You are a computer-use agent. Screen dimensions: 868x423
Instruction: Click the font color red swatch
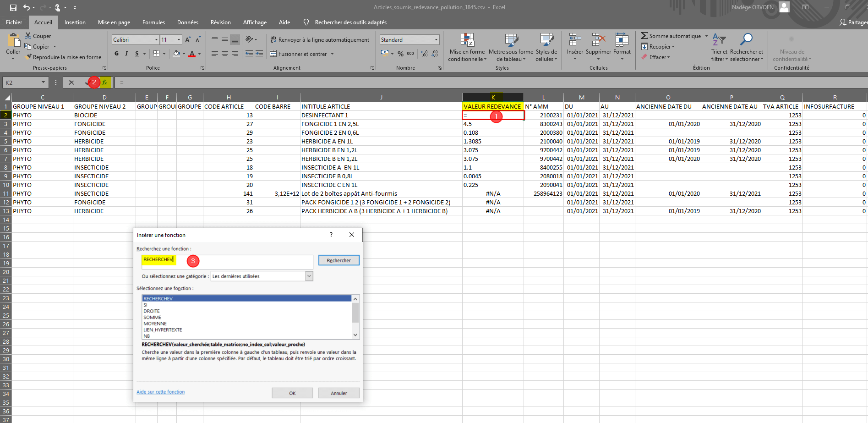click(192, 54)
